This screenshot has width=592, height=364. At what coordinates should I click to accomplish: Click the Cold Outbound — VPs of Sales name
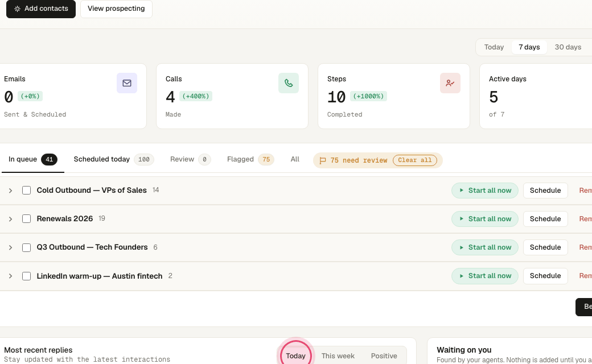(x=92, y=191)
